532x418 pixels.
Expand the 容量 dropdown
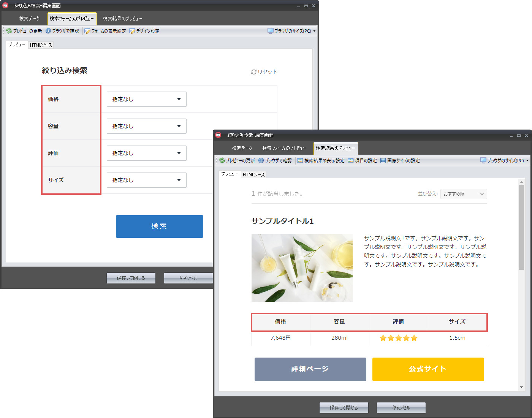(x=147, y=126)
